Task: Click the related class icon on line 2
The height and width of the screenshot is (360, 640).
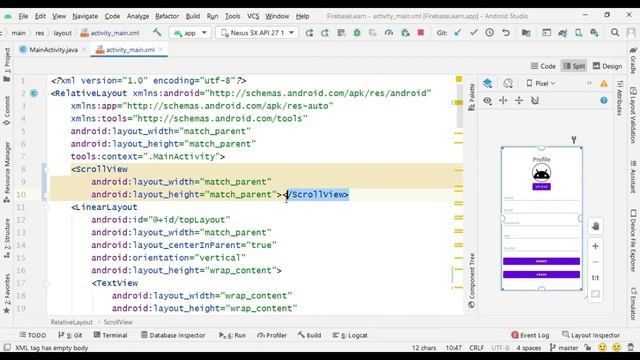Action: coord(34,93)
